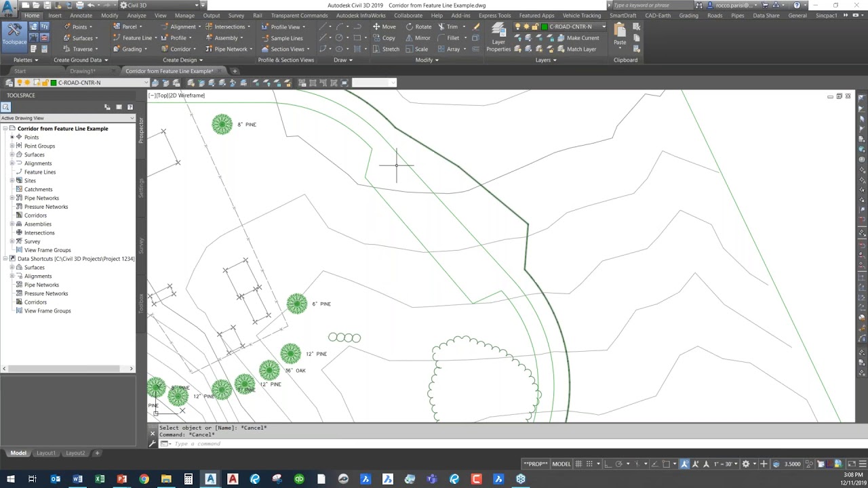This screenshot has height=488, width=868.
Task: Click the layer color swatch in toolbar below tabs
Action: (53, 83)
